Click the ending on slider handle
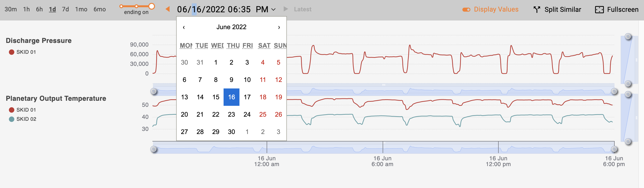Image resolution: width=644 pixels, height=188 pixels. tap(152, 6)
